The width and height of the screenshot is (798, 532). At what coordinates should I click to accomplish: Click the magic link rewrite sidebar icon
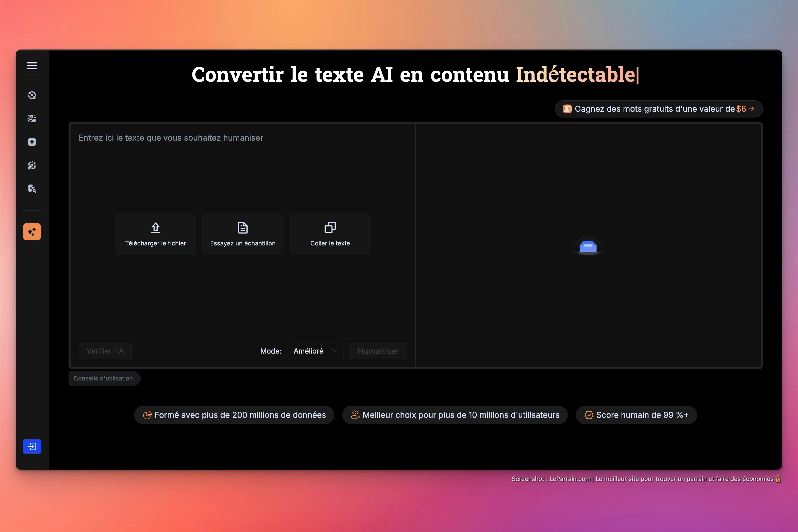[32, 165]
